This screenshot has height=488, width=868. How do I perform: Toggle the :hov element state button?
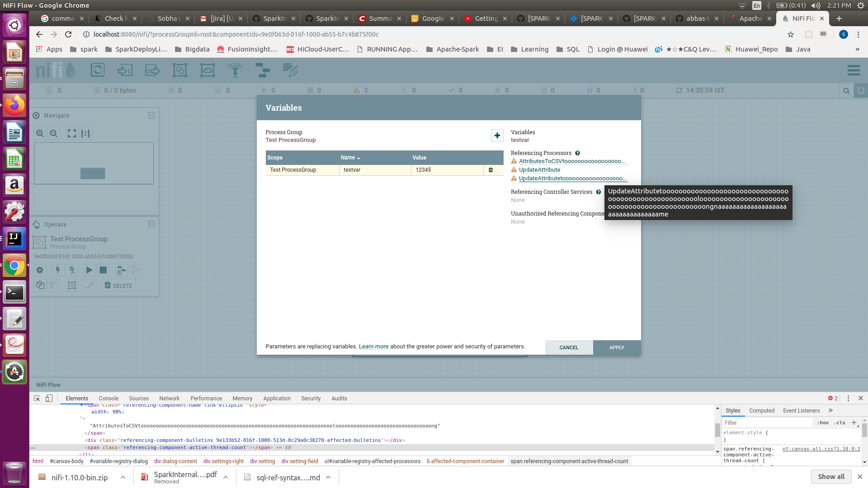(823, 422)
